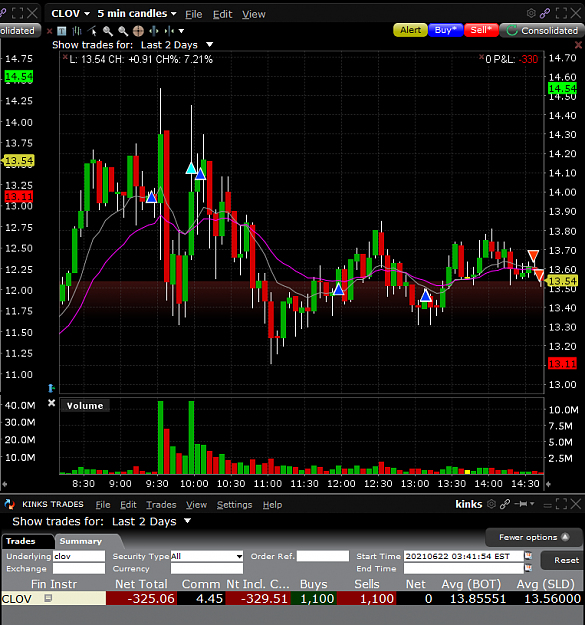Viewport: 585px width, 625px height.
Task: Click the Net Total column header
Action: (141, 584)
